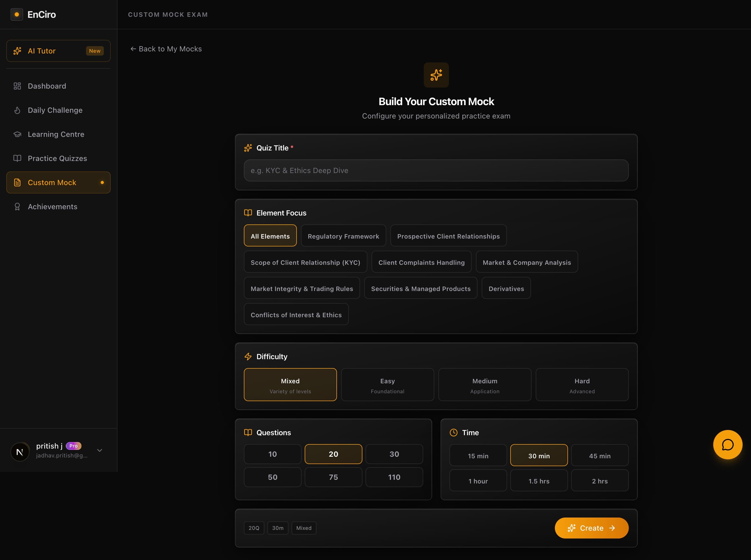Select Learning Centre in the sidebar
Screen dimensions: 751x560
(x=56, y=134)
